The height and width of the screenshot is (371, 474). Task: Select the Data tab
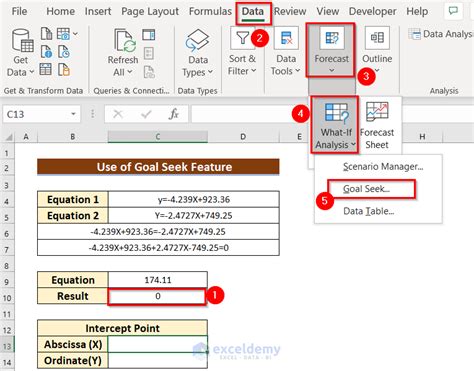[x=253, y=11]
